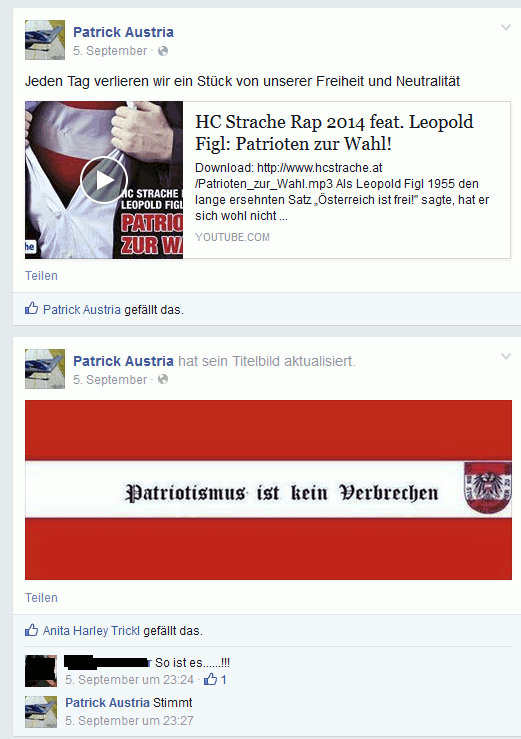Viewport: 521px width, 739px height.
Task: Open Patrick Austria avatar in comment reply
Action: 41,712
